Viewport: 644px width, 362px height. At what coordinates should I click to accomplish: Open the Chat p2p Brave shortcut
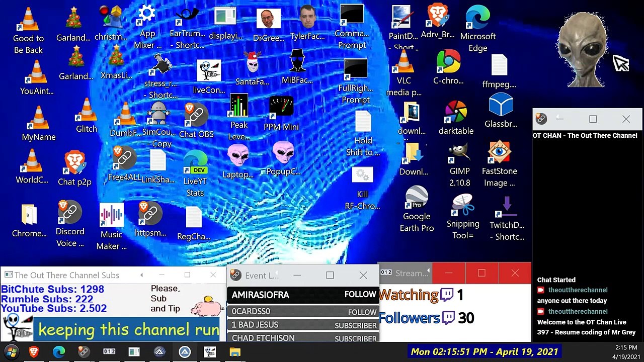coord(74,169)
